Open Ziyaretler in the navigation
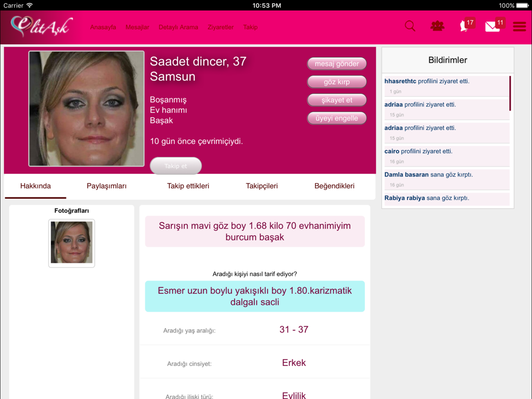 coord(221,27)
